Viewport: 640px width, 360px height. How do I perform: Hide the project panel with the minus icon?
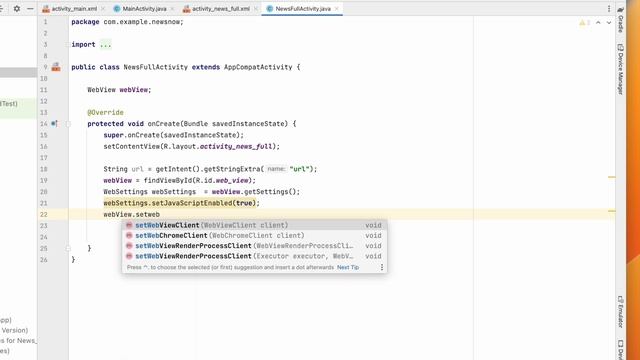point(30,9)
